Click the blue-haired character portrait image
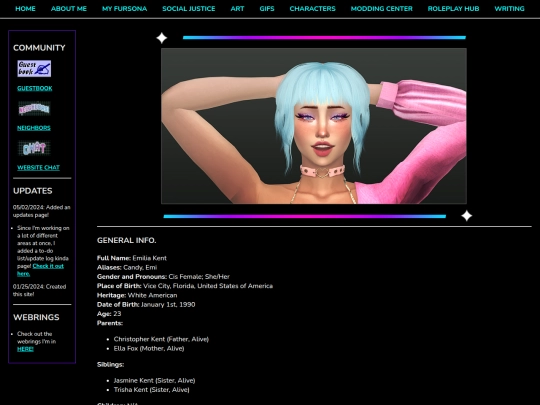Viewport: 540px width, 405px height. coord(314,126)
